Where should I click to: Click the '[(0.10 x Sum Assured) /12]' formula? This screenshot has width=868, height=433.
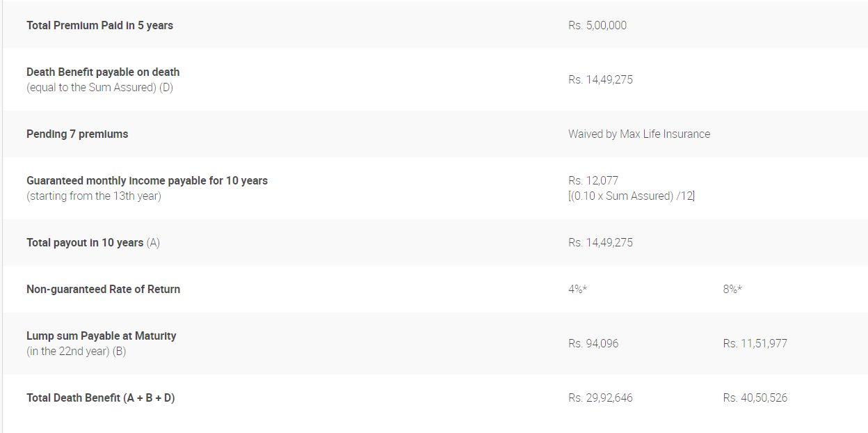coord(632,196)
